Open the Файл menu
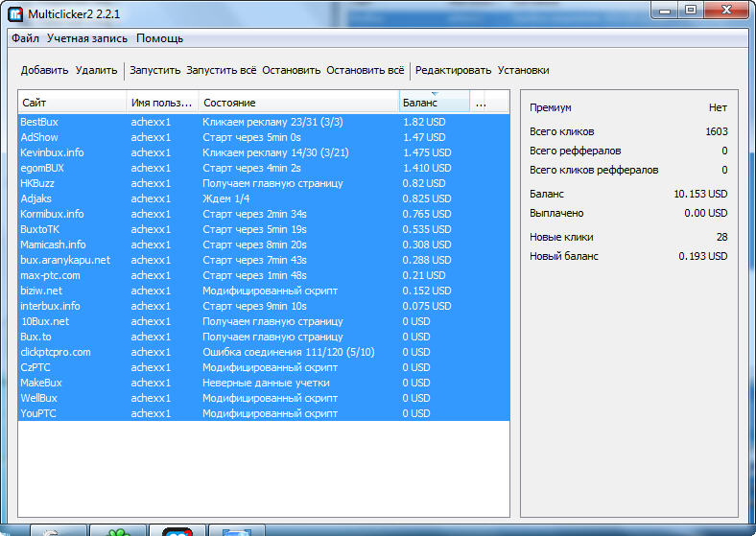 (25, 38)
